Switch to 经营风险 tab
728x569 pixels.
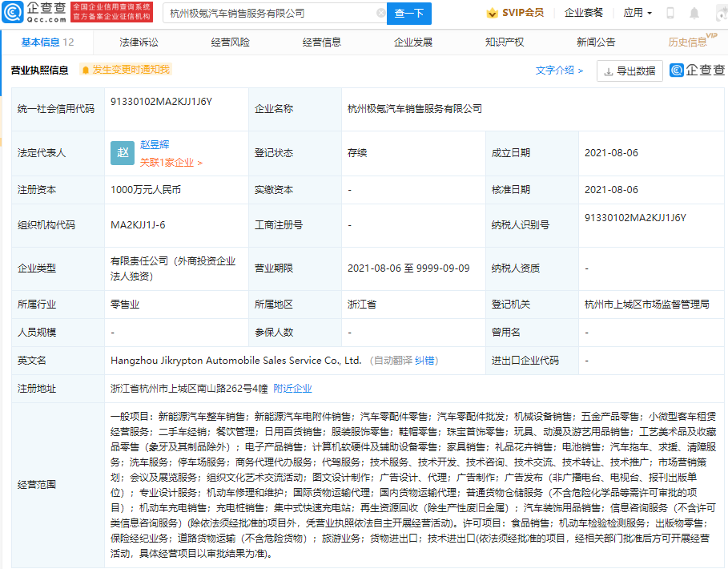pyautogui.click(x=231, y=42)
